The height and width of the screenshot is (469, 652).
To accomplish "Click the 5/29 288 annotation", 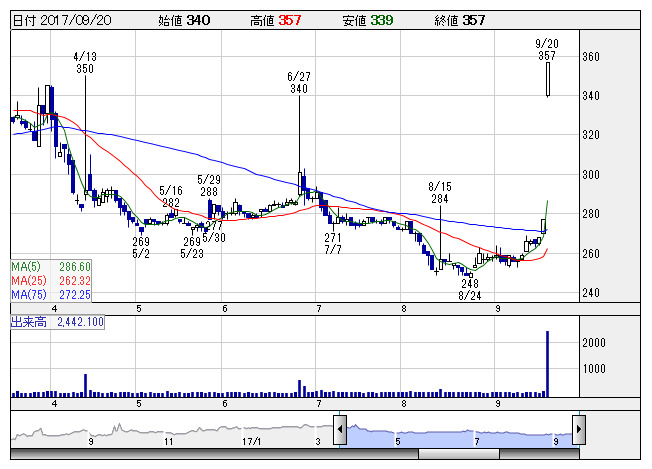I will [209, 185].
